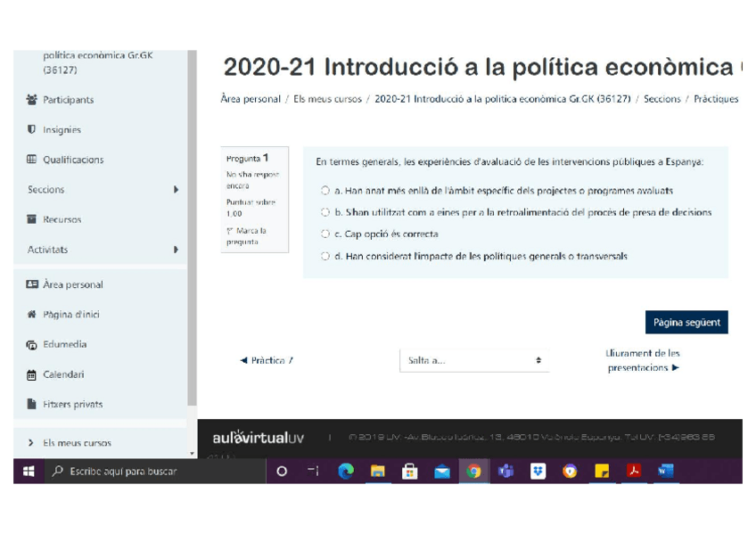Select answer d about polítiques generals o transversals
Viewport: 756px width, 534px height.
point(325,256)
